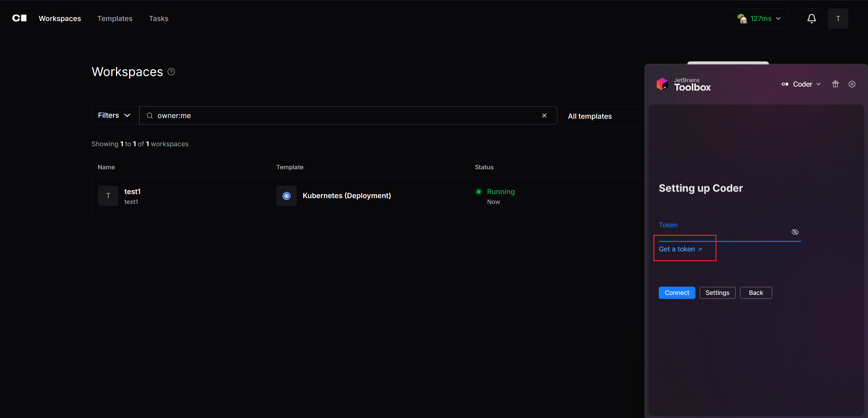Click the Back button
Image resolution: width=868 pixels, height=418 pixels.
tap(756, 293)
